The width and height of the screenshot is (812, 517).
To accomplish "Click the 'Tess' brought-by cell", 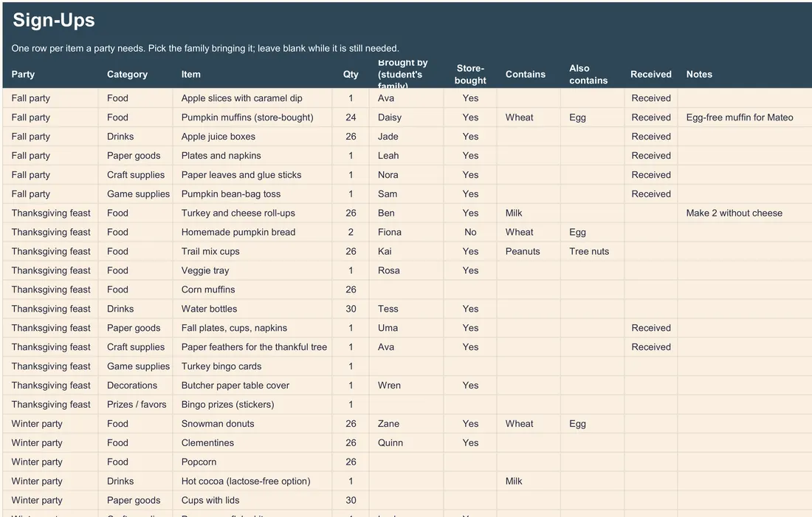I will point(406,309).
